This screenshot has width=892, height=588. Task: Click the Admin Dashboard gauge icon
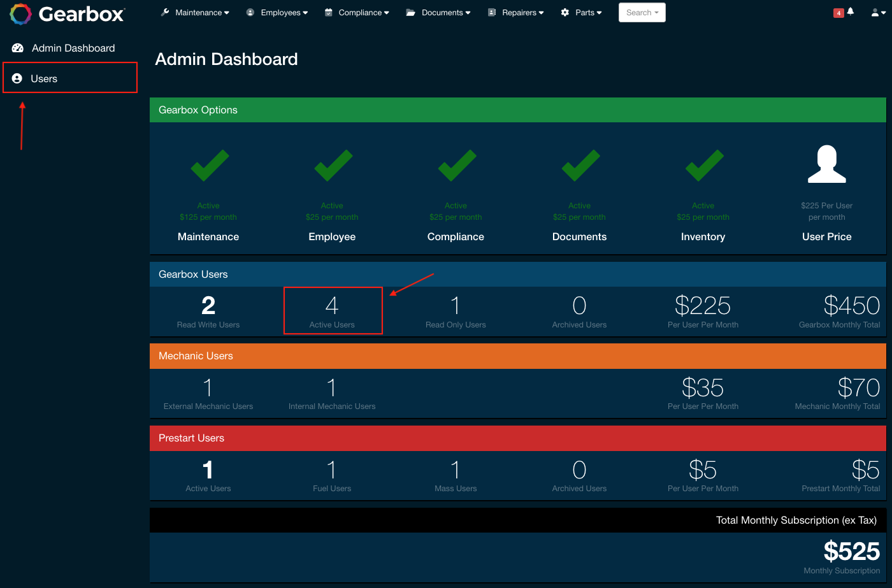[18, 48]
